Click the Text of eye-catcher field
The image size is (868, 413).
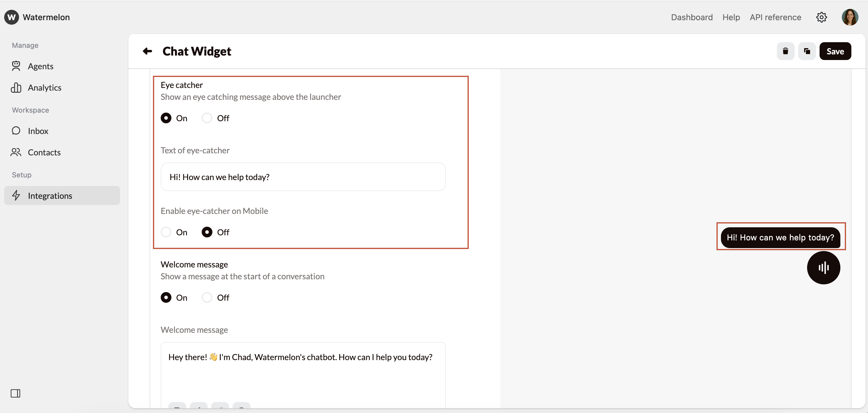[303, 177]
